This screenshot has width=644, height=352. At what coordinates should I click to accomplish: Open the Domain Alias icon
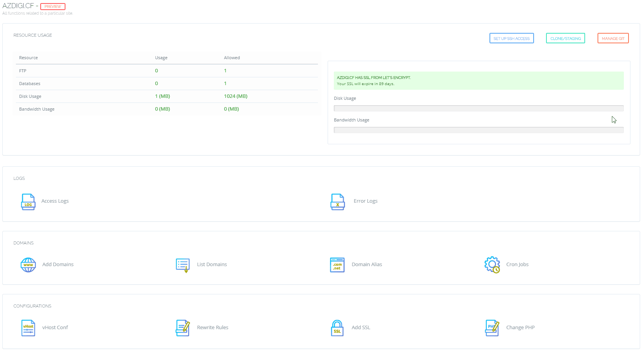coord(337,265)
